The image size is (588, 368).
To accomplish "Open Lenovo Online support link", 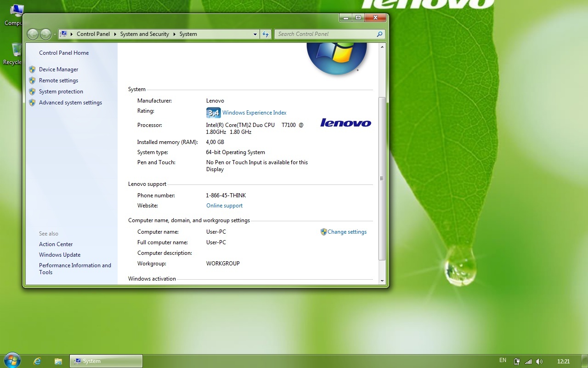I will click(x=224, y=206).
